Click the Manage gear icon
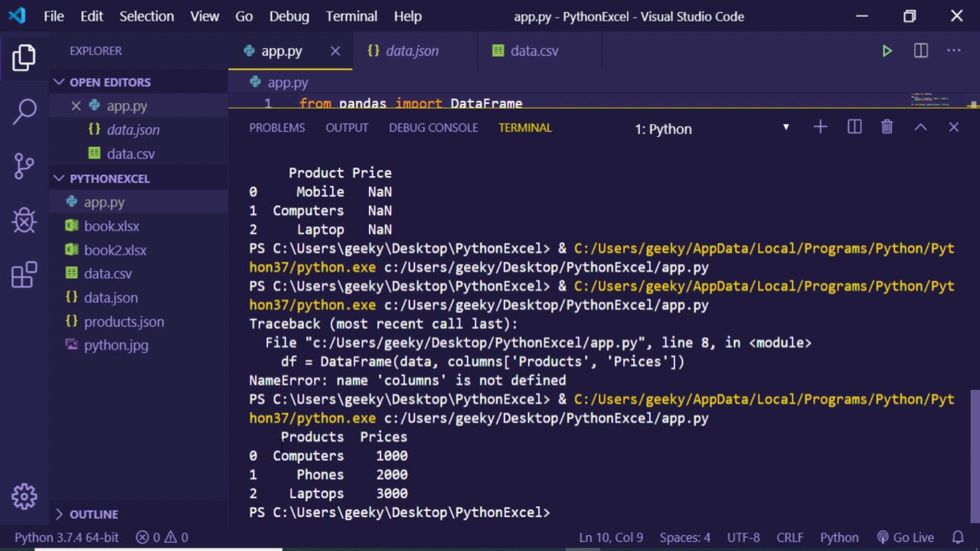Screen dimensions: 980x551 click(x=24, y=497)
